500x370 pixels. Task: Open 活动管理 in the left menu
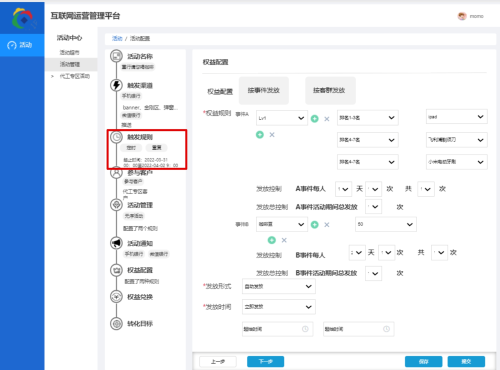click(70, 64)
